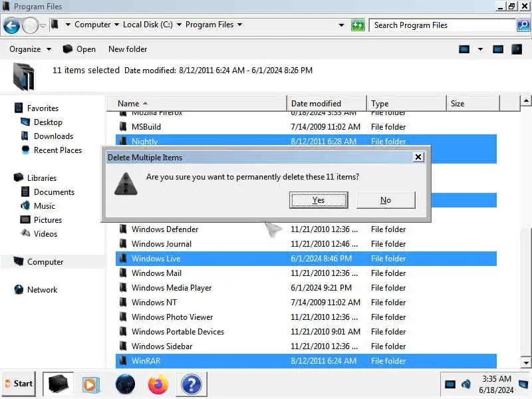Select the Windows Media Player folder
This screenshot has width=532, height=399.
[x=306, y=287]
